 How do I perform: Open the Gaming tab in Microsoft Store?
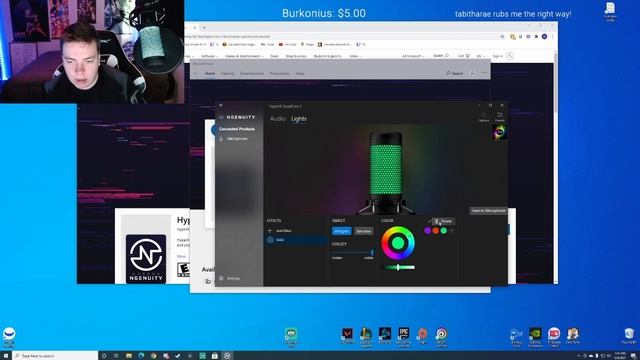pos(227,73)
